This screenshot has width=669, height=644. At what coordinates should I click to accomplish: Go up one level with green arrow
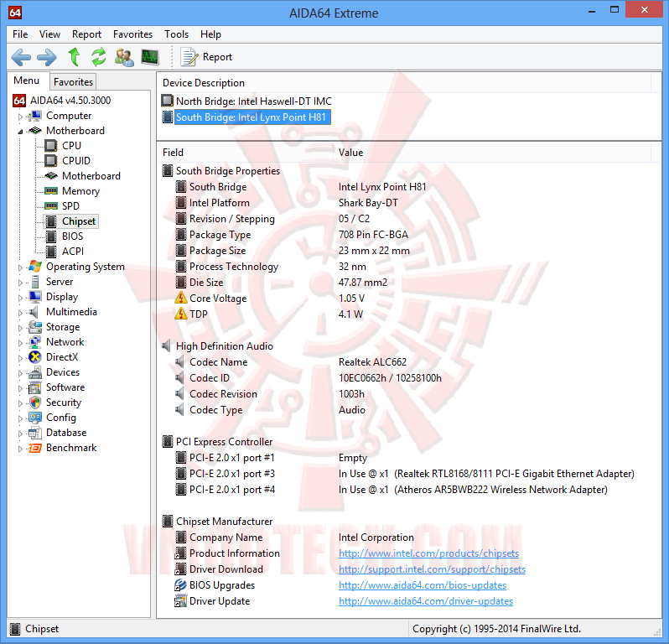tap(74, 57)
